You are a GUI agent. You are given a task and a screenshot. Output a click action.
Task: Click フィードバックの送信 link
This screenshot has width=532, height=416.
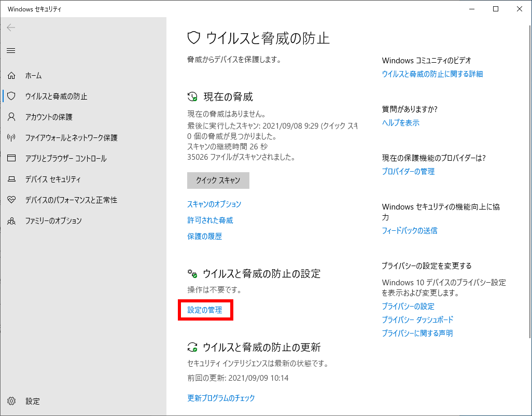pos(410,231)
